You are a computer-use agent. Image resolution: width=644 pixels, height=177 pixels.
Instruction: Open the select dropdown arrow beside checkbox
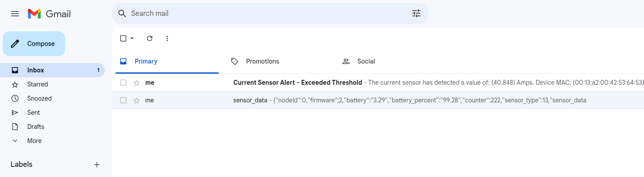coord(132,38)
